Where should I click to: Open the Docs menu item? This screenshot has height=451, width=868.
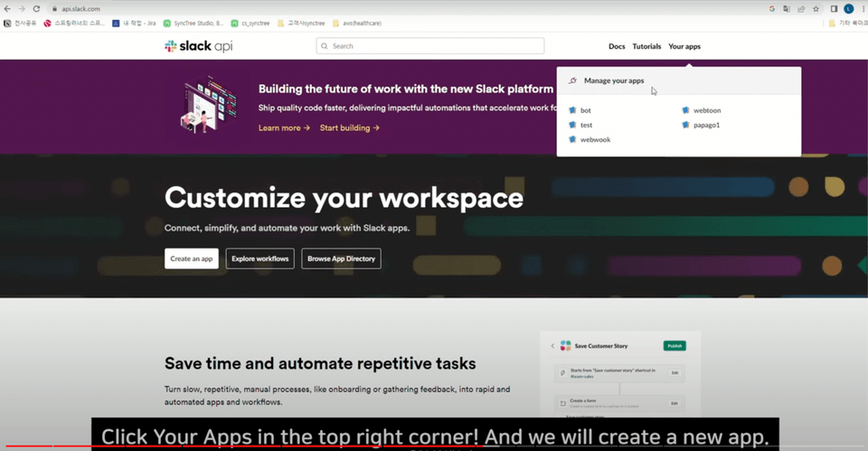tap(617, 46)
